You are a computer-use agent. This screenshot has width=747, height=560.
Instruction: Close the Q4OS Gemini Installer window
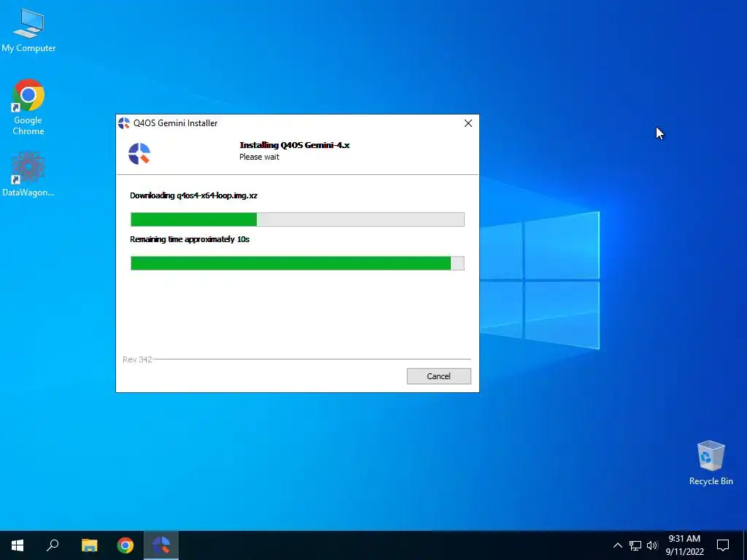pyautogui.click(x=468, y=123)
